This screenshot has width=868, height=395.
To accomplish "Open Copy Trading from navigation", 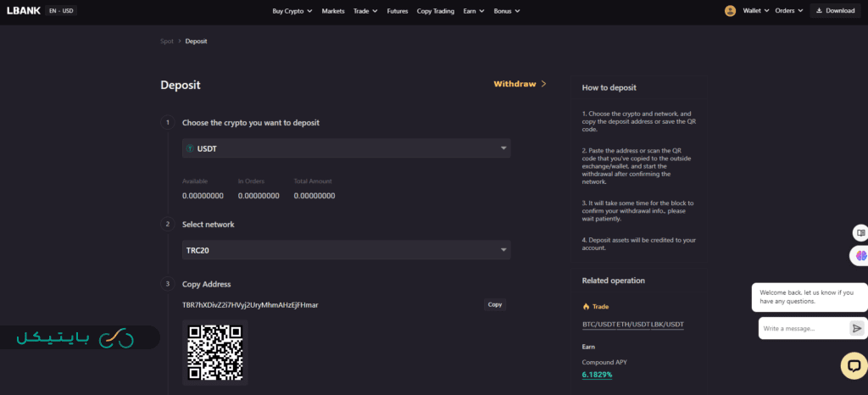I will click(437, 11).
